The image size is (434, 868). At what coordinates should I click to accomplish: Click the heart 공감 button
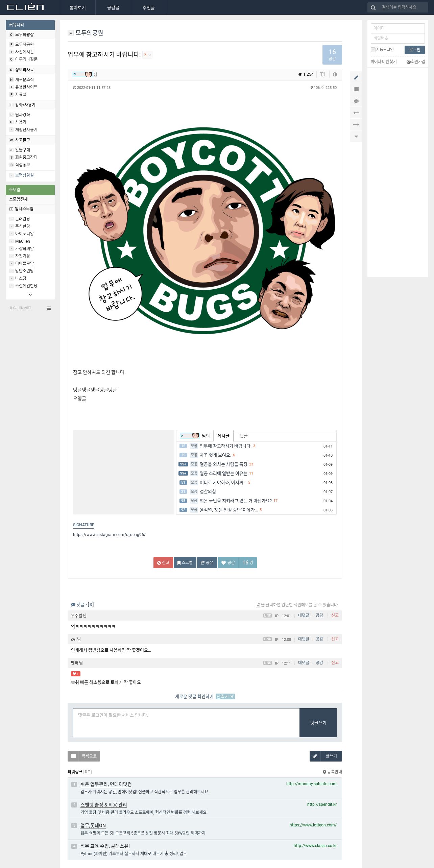(228, 562)
